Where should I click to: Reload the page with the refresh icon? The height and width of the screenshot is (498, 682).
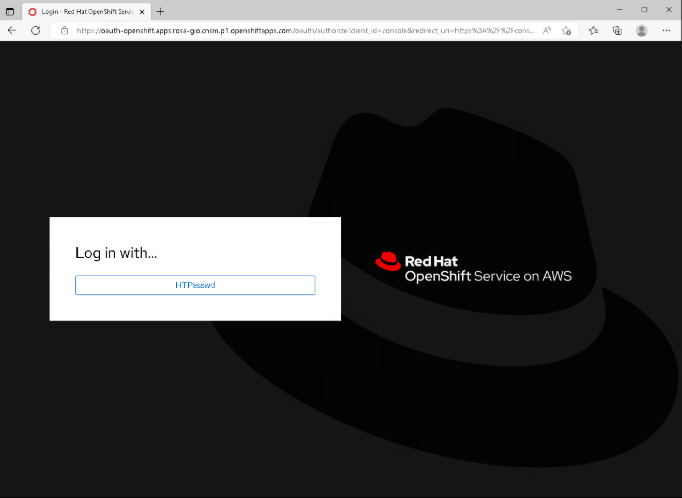36,30
